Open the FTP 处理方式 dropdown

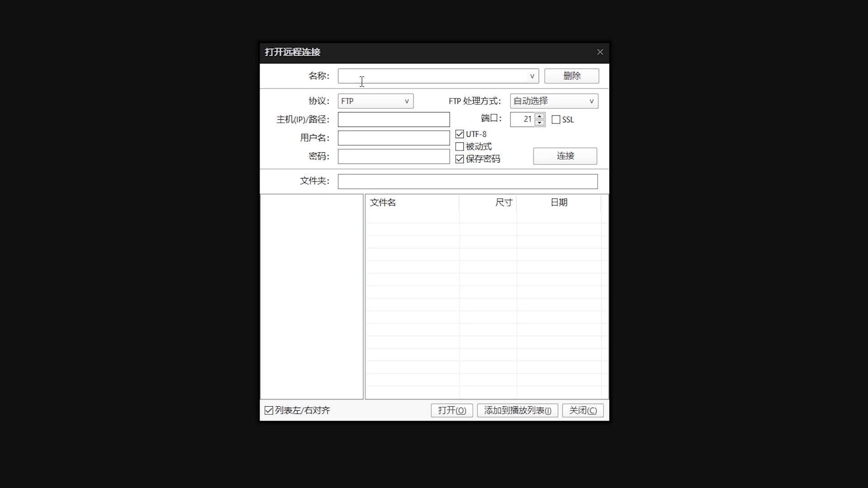[591, 101]
